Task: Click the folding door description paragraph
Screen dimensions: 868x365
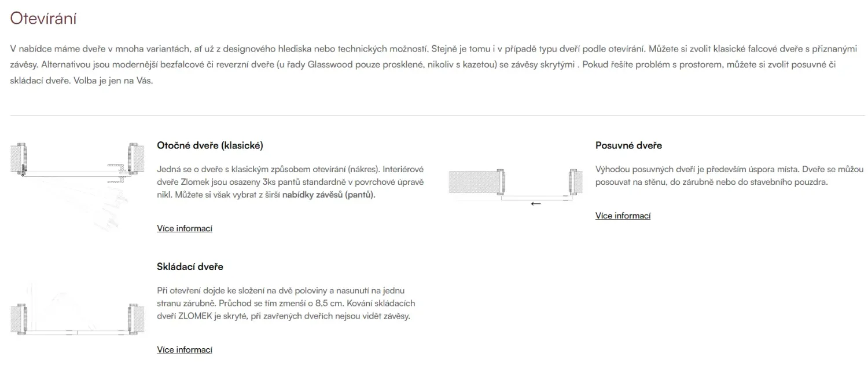Action: coord(286,303)
